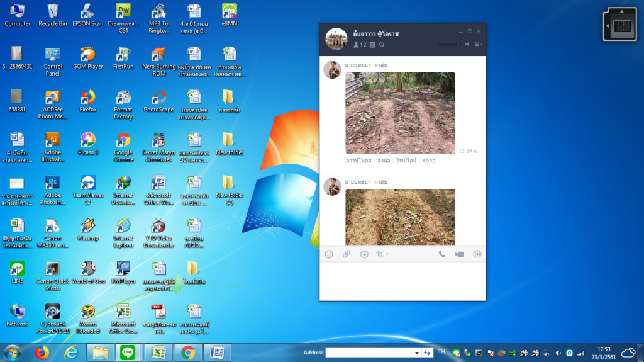Start a voice call with phone icon
This screenshot has height=362, width=644.
click(442, 254)
